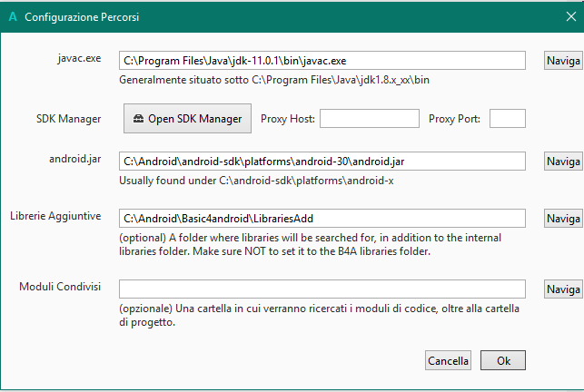Focus the Librerie Aggiuntive path field

tap(322, 219)
